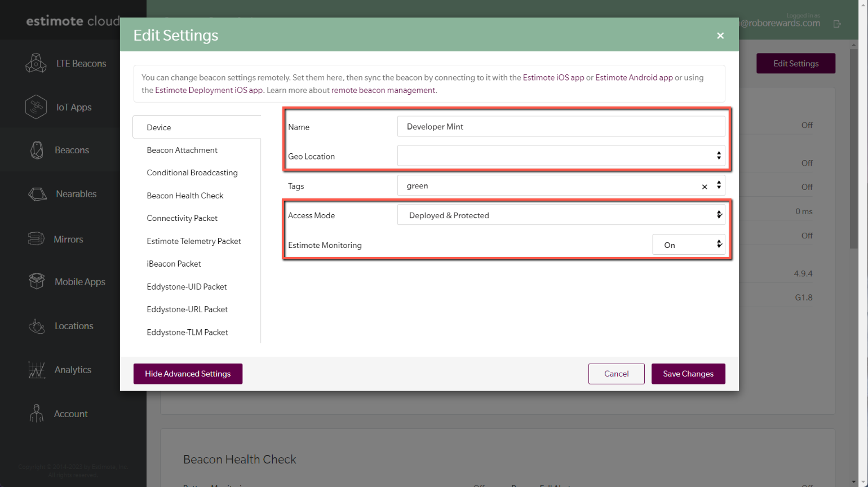Image resolution: width=868 pixels, height=487 pixels.
Task: Click the LTE Beacons sidebar icon
Action: [x=36, y=63]
